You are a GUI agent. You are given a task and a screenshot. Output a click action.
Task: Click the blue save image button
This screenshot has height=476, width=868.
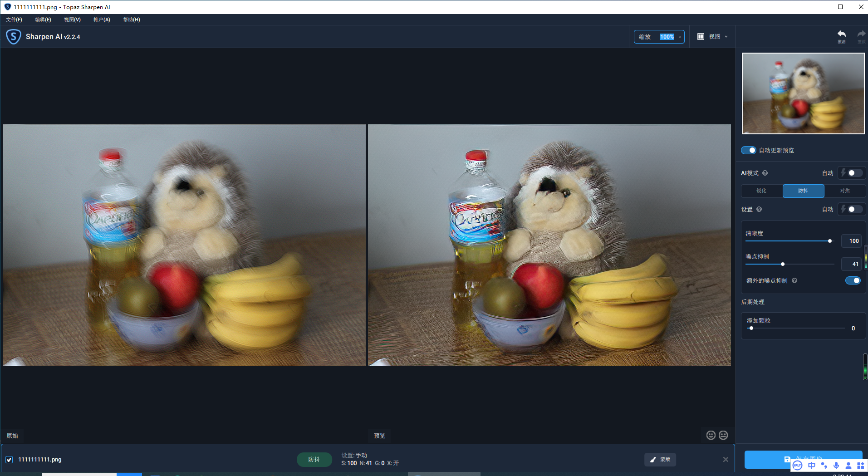pyautogui.click(x=803, y=459)
